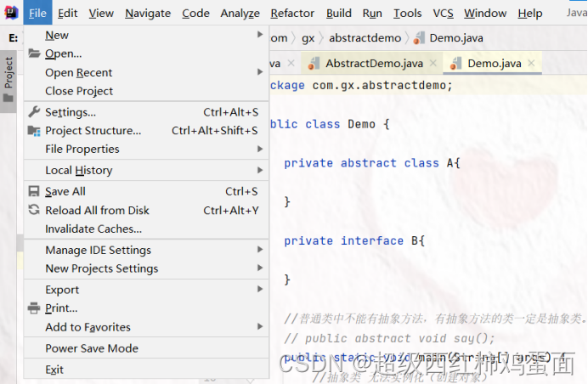Open the Window menu
Viewport: 588px width, 384px height.
coord(485,13)
